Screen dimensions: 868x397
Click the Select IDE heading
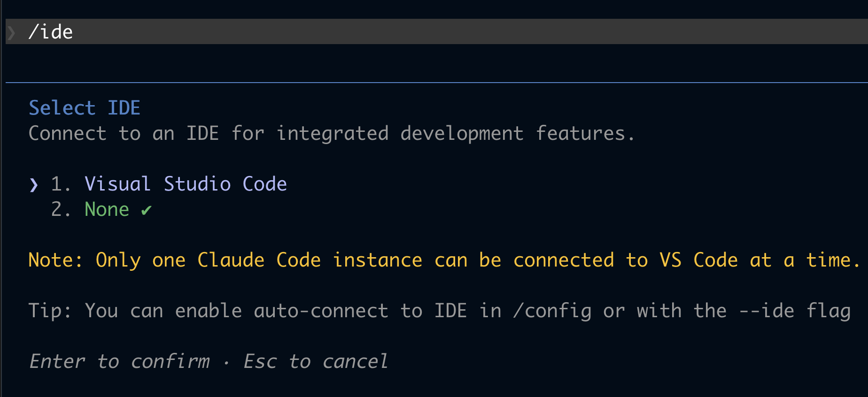click(x=85, y=108)
